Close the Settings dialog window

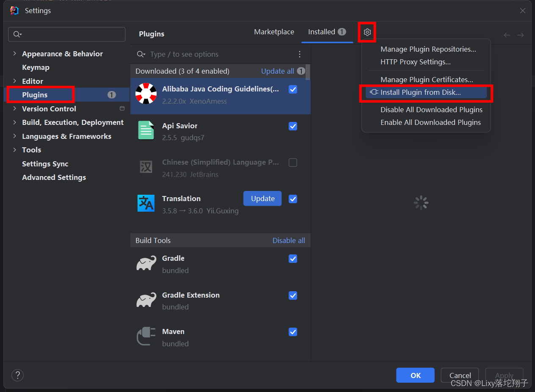(x=523, y=11)
